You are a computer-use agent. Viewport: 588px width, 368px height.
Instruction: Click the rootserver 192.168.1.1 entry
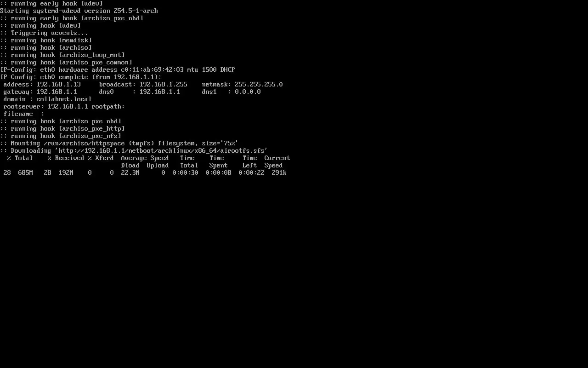(x=45, y=106)
